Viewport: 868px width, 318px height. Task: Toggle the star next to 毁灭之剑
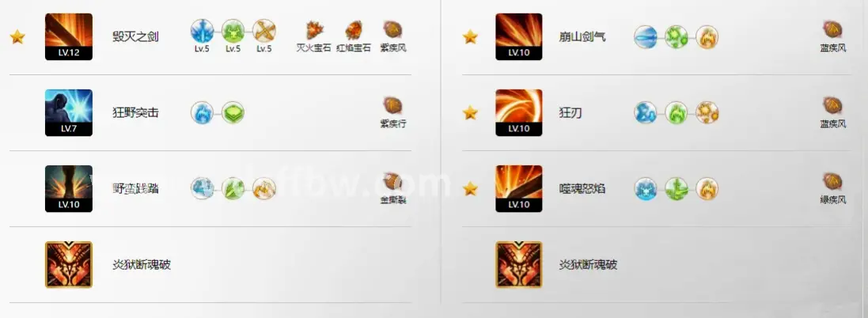point(17,37)
